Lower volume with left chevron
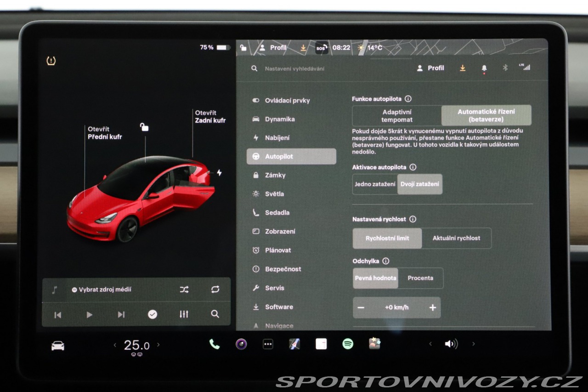 [x=430, y=344]
